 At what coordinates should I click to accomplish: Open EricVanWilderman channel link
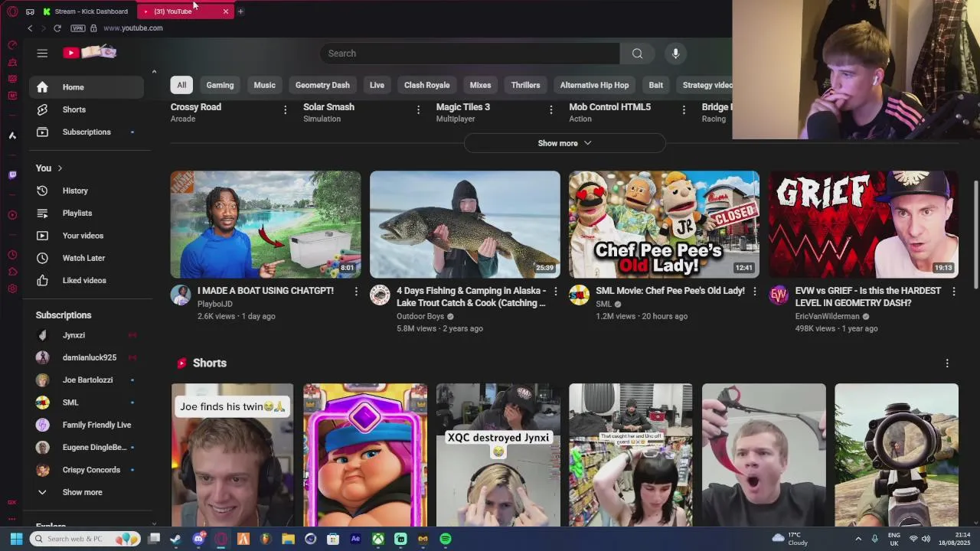[x=827, y=316]
